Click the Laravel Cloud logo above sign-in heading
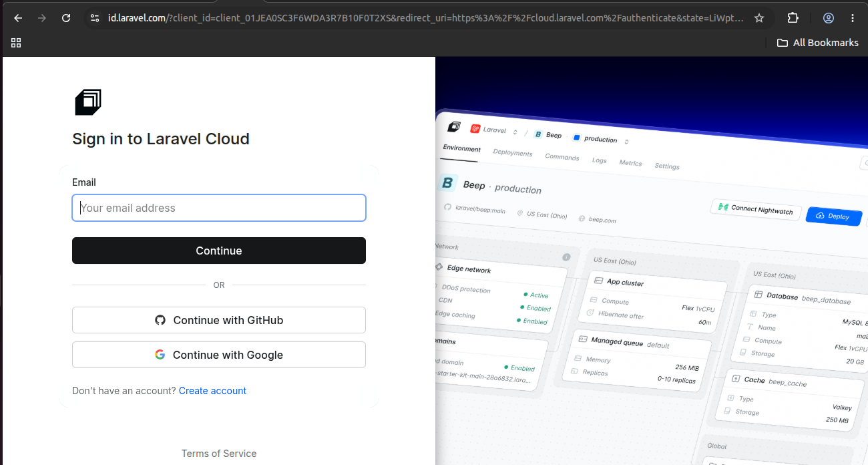This screenshot has height=465, width=868. click(88, 102)
